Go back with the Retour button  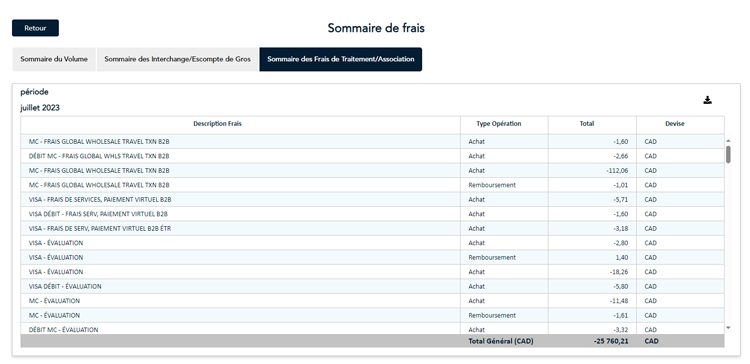coord(35,28)
